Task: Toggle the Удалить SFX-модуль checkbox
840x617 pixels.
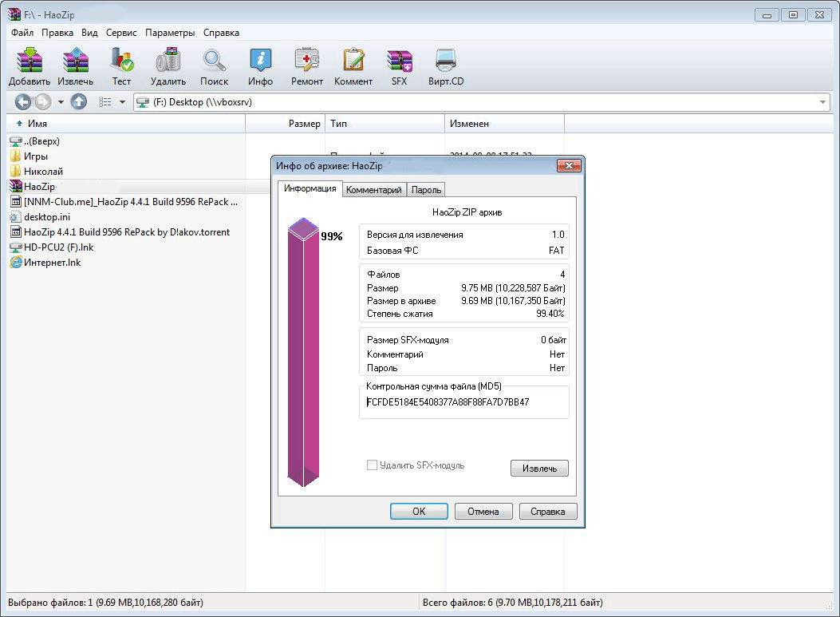Action: pos(372,465)
